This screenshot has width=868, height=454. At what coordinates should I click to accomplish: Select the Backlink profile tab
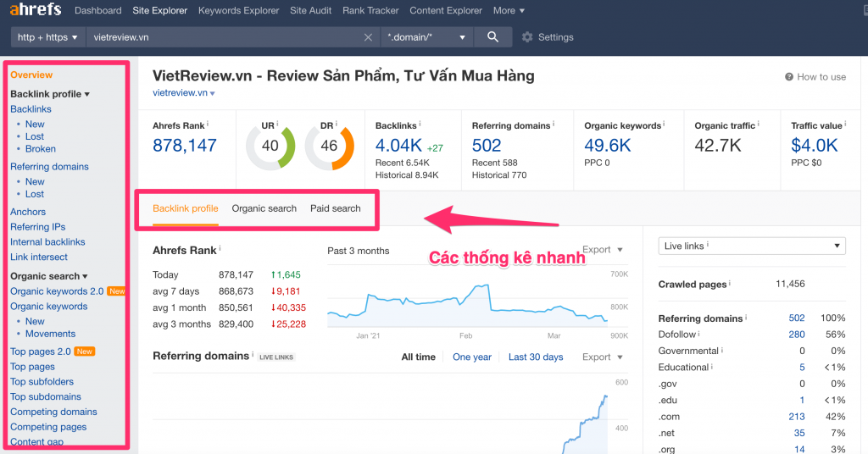(x=186, y=208)
